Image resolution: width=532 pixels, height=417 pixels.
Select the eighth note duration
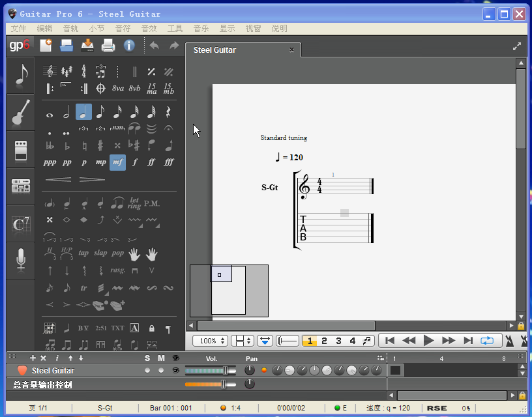pos(100,112)
